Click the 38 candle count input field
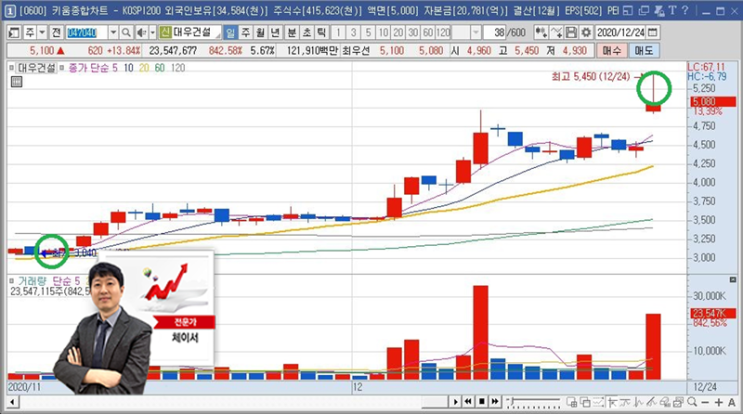Screen dimensions: 743x414 (495, 32)
